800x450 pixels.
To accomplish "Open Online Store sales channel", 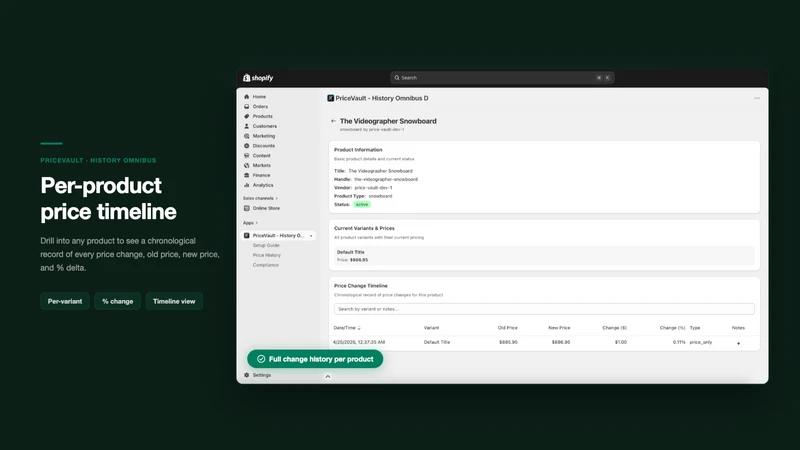I will pyautogui.click(x=266, y=208).
